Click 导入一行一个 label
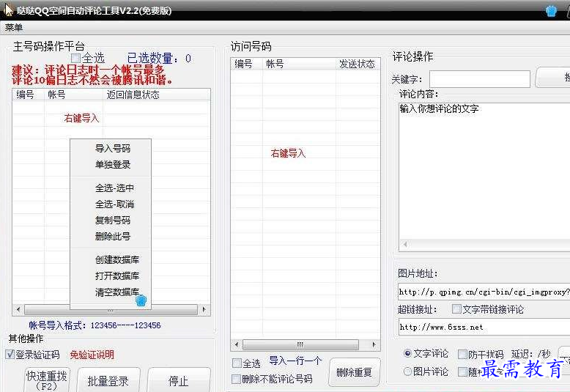This screenshot has height=392, width=570. click(x=295, y=360)
